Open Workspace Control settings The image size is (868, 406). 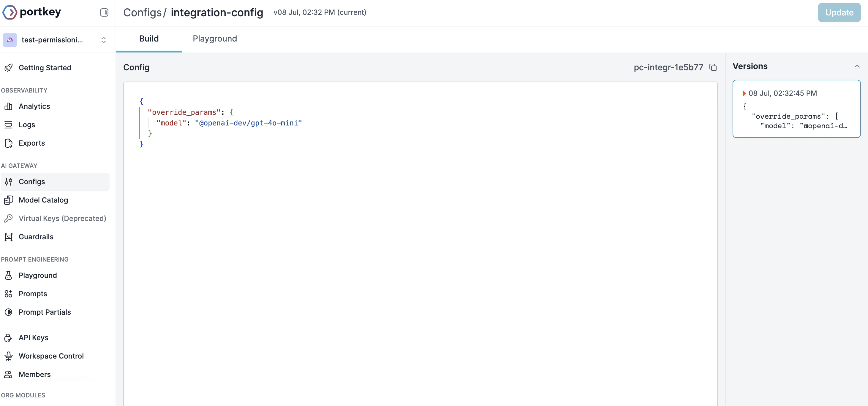click(51, 356)
